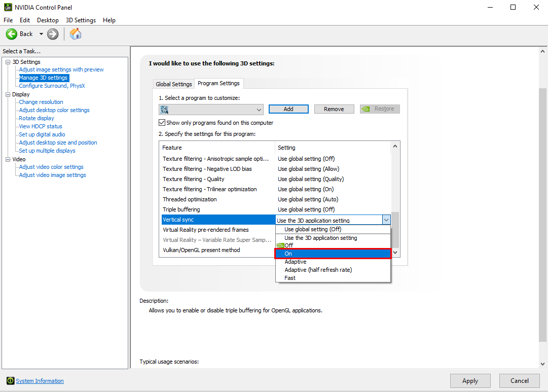Select Adaptive option in Vertical sync list
Viewport: 548px width, 392px height.
tap(333, 262)
